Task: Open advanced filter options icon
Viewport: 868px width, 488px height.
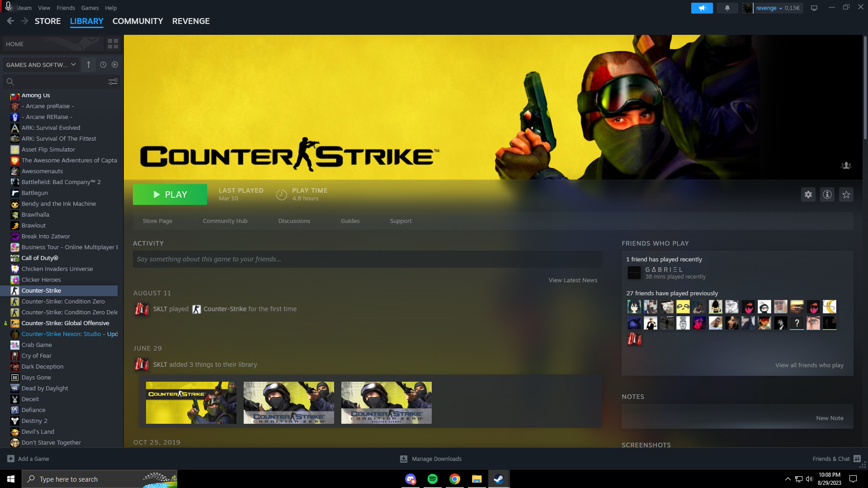Action: click(x=113, y=81)
